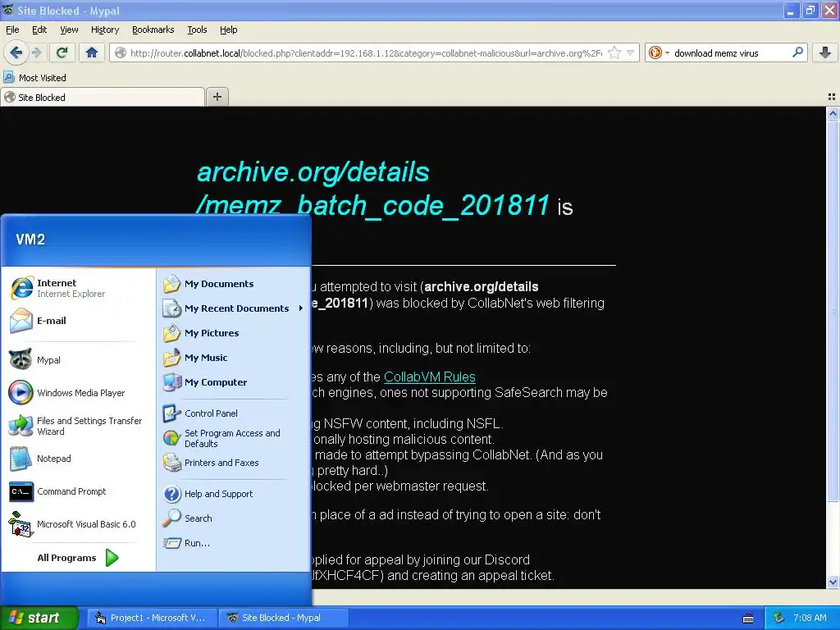Follow the CollabVM Rules link

pos(430,377)
